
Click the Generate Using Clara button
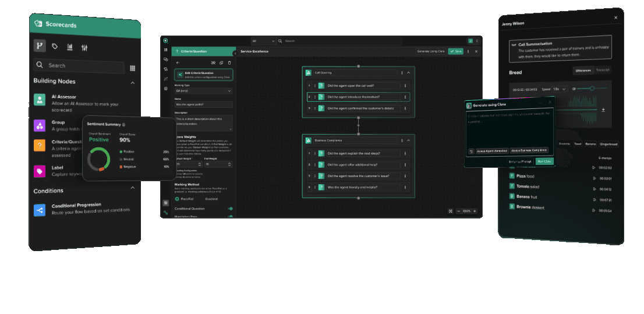tap(431, 51)
